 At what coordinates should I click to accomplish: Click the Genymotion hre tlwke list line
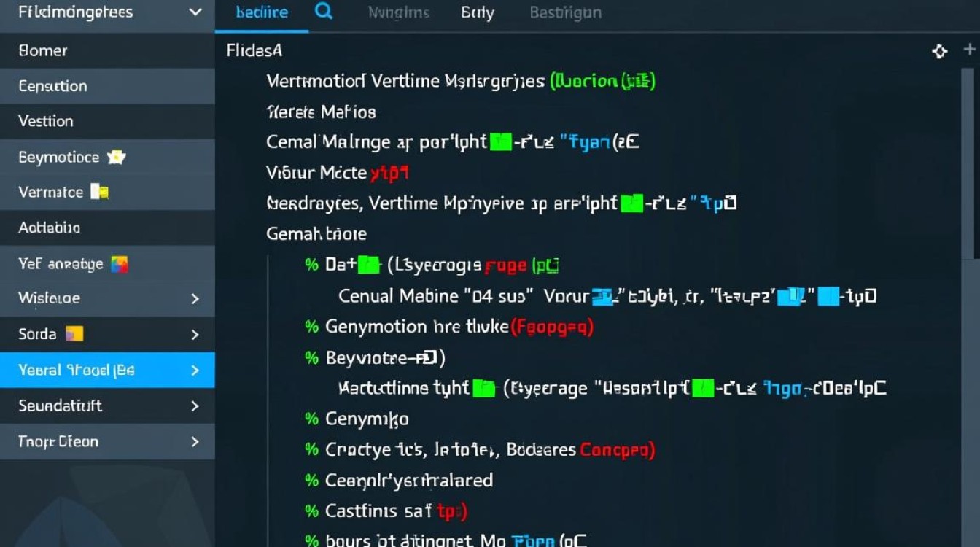pyautogui.click(x=416, y=327)
